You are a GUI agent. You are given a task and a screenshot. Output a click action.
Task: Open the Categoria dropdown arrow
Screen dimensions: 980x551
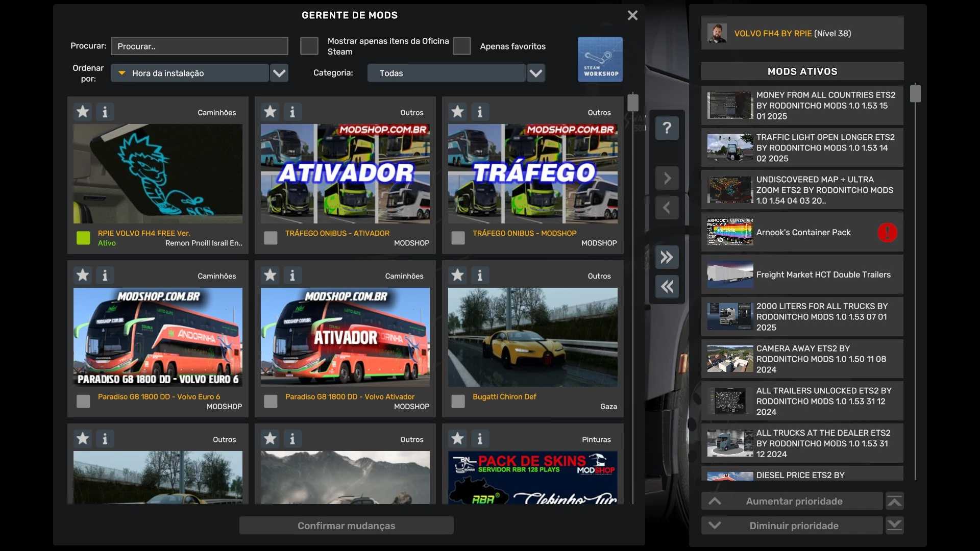pyautogui.click(x=535, y=73)
